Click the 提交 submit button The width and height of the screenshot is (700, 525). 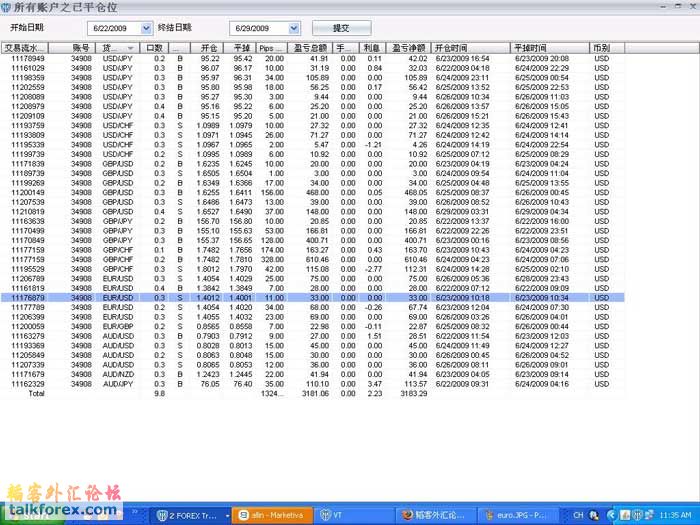343,28
